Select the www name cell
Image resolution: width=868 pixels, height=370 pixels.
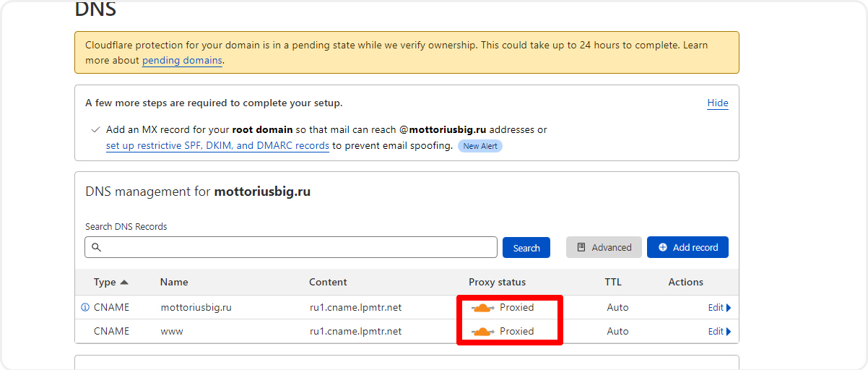coord(172,331)
